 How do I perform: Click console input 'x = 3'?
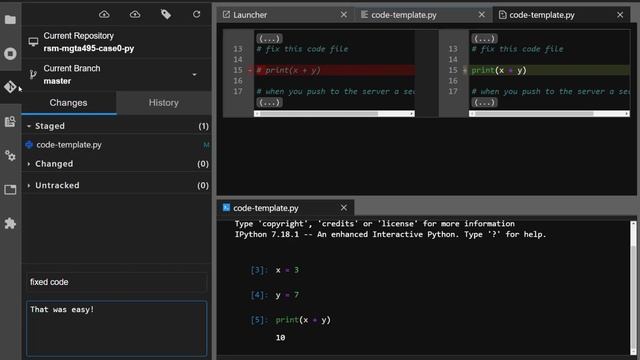coord(287,270)
